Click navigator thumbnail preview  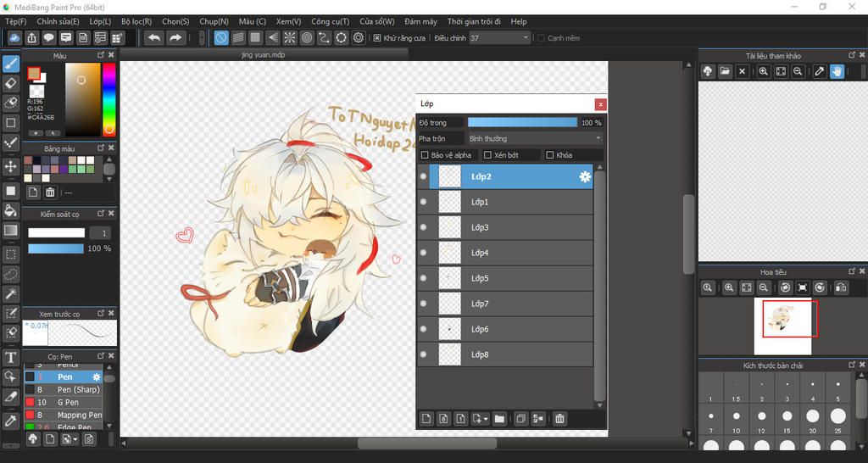pos(782,326)
